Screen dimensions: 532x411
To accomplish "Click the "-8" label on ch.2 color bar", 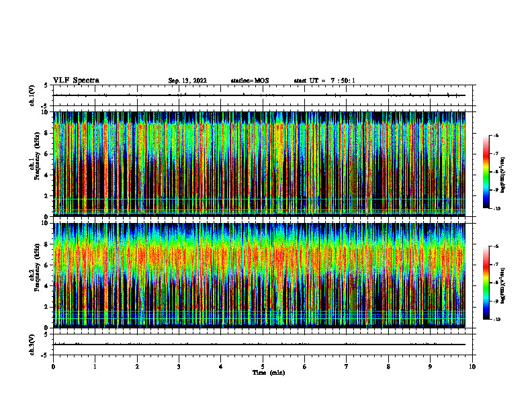I will (x=496, y=283).
